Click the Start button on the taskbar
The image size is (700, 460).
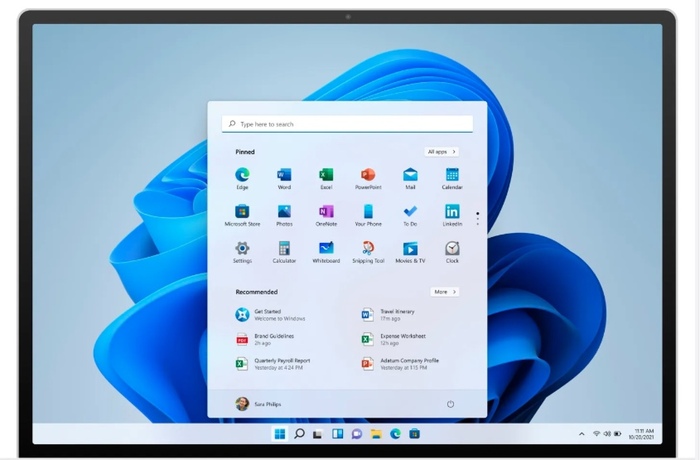(x=280, y=434)
